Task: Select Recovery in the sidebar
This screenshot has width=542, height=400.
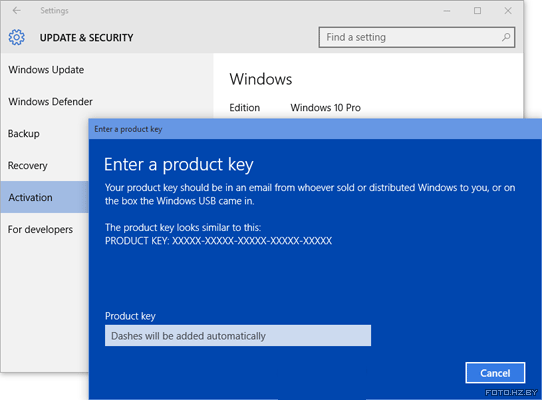Action: (x=28, y=166)
